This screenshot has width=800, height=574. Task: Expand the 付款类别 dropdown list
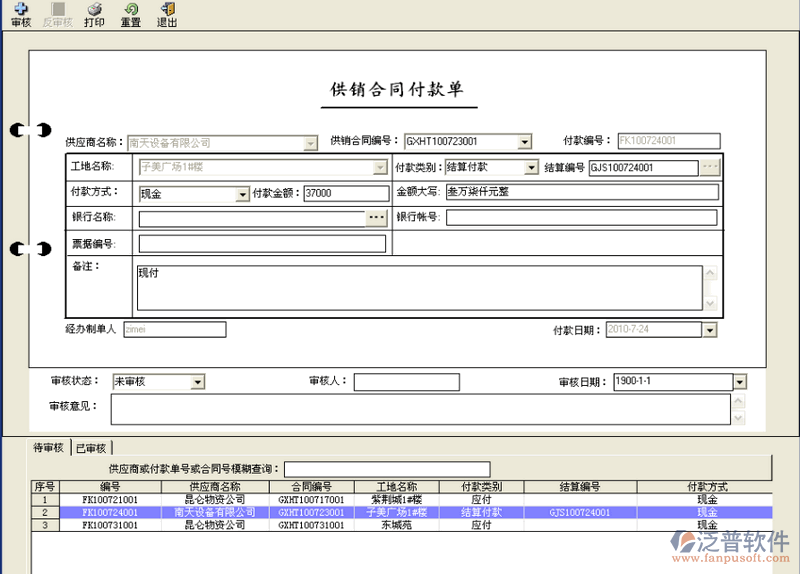click(532, 168)
